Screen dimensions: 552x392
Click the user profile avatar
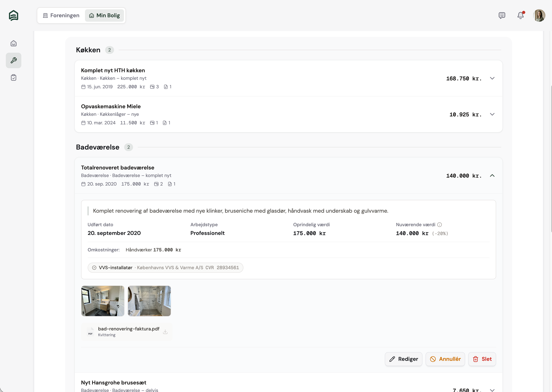click(539, 15)
